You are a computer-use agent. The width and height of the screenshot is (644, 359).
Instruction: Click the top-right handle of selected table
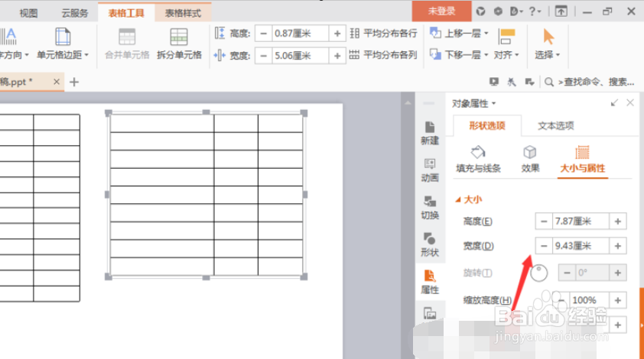click(304, 113)
